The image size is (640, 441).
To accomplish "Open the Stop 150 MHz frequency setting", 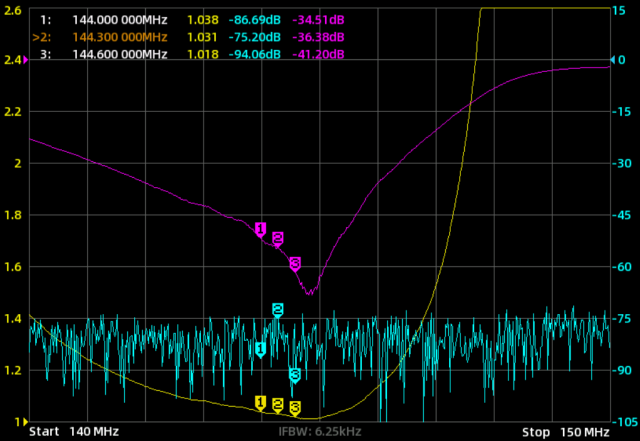I will click(565, 432).
